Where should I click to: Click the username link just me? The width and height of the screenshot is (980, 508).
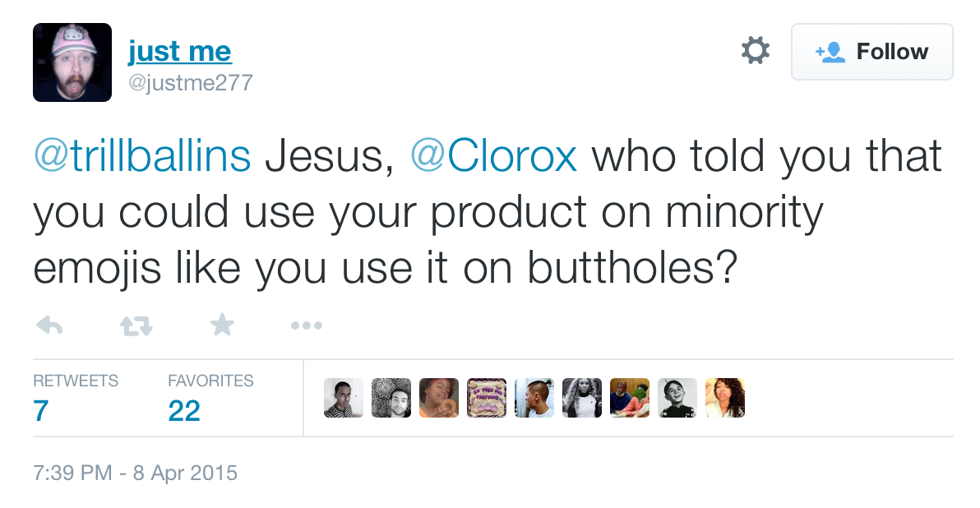[x=179, y=50]
